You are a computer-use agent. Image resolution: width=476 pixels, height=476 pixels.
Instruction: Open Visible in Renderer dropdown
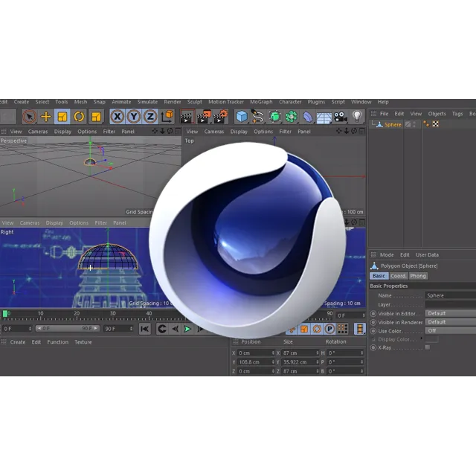click(450, 322)
